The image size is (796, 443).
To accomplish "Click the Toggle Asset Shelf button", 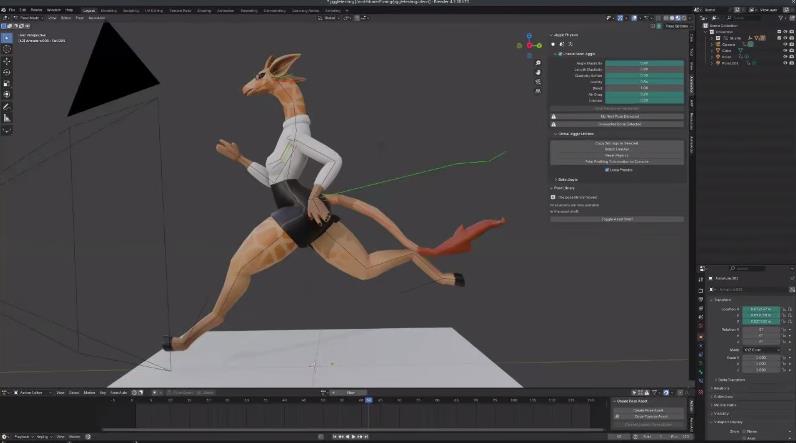I will (617, 219).
